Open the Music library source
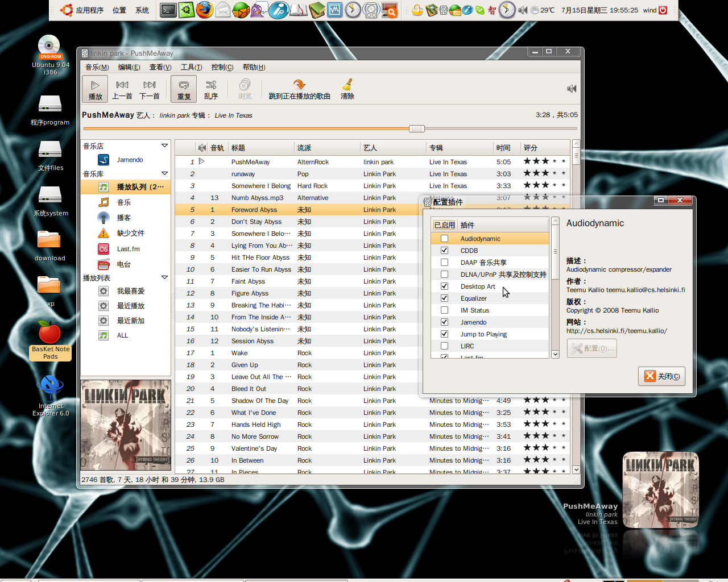 click(125, 202)
